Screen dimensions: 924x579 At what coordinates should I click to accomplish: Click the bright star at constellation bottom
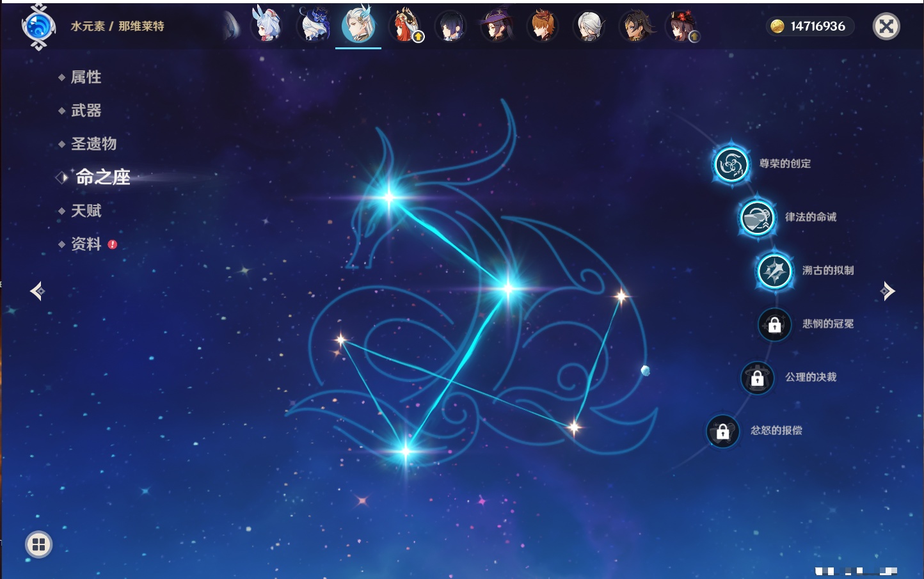405,452
